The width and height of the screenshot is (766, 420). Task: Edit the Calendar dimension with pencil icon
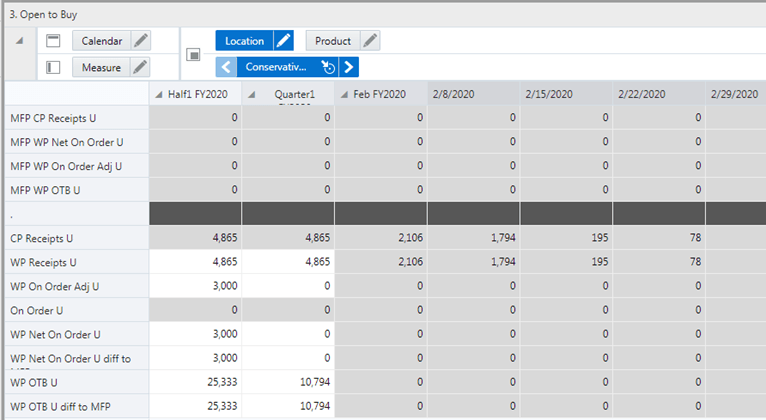pos(141,41)
